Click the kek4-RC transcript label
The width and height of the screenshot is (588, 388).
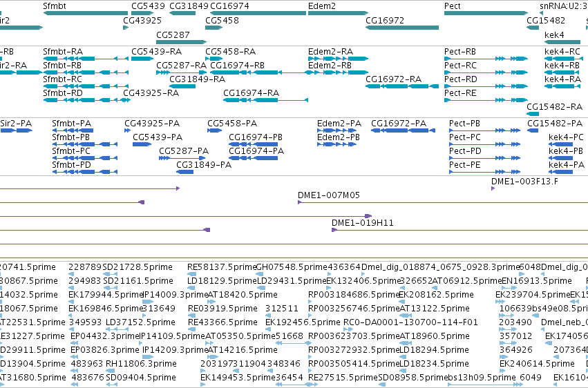click(562, 51)
